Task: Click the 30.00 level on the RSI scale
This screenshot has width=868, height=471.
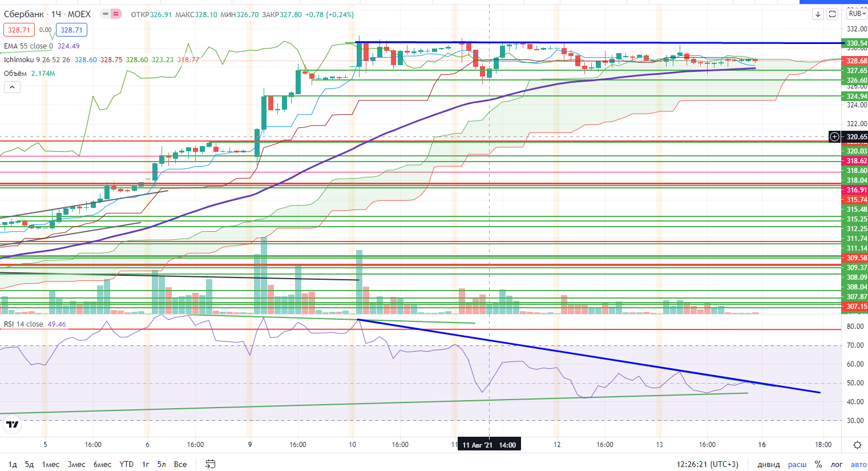Action: coord(855,421)
